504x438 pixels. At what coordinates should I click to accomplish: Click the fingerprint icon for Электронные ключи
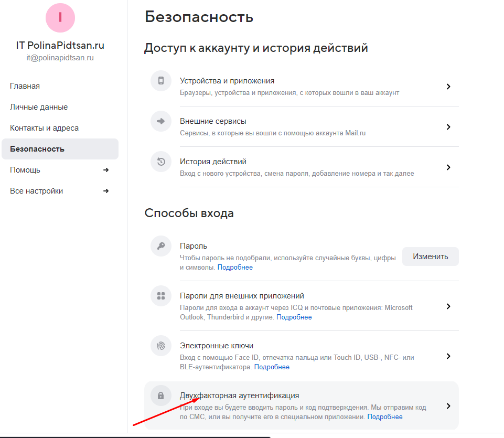tap(161, 346)
